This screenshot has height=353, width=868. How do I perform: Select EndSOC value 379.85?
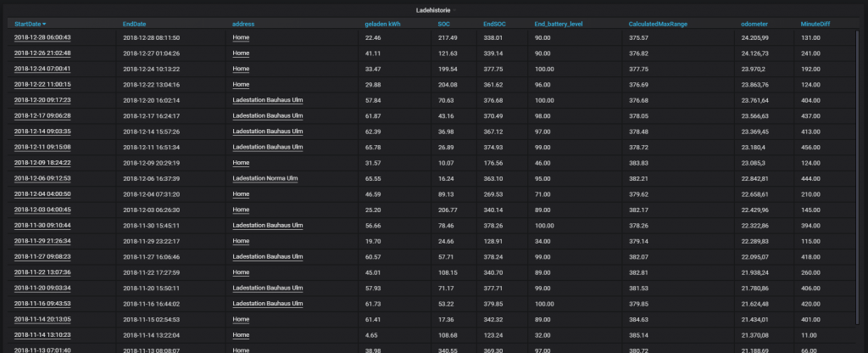click(493, 304)
